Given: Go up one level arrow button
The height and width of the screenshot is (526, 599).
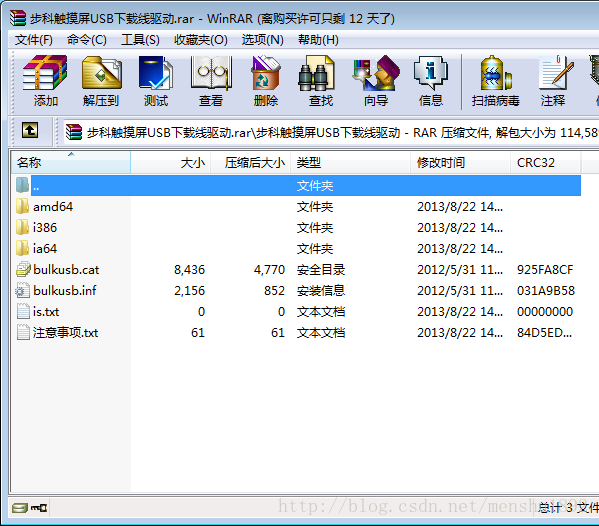Looking at the screenshot, I should (x=30, y=131).
